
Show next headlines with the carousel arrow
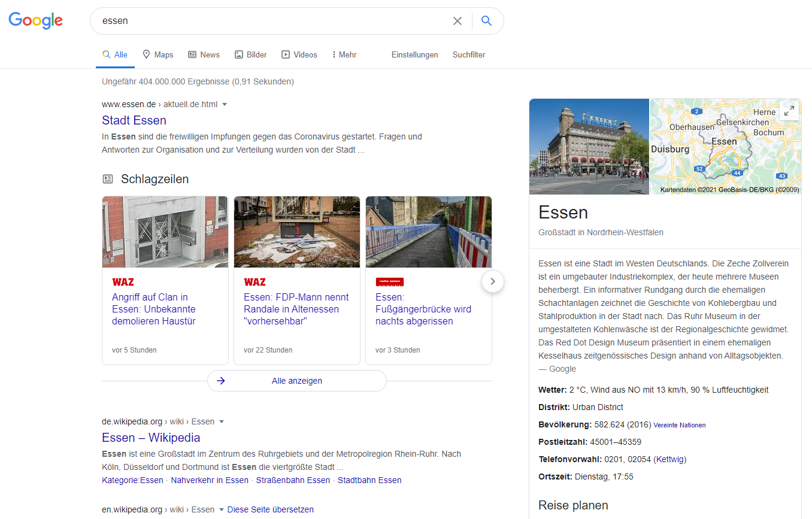pyautogui.click(x=493, y=281)
